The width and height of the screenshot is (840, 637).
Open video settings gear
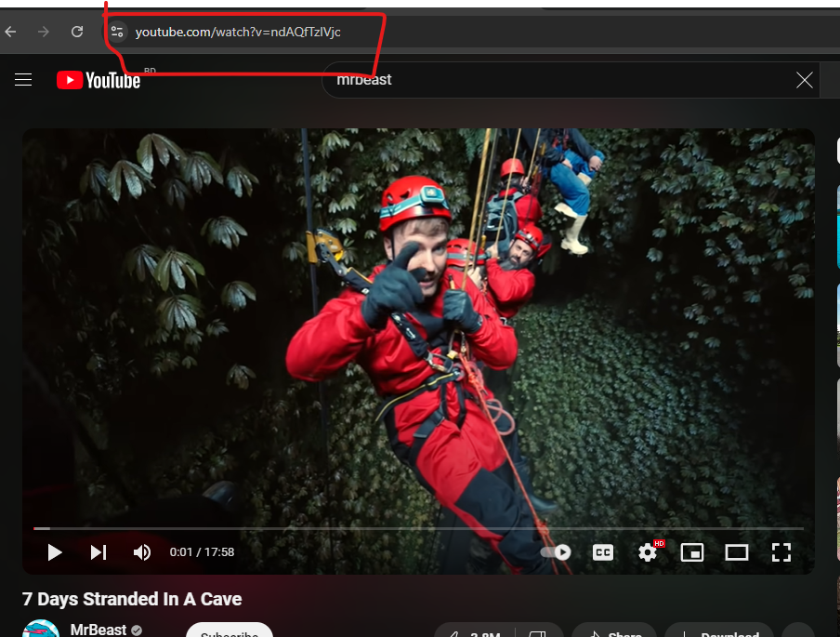click(648, 552)
